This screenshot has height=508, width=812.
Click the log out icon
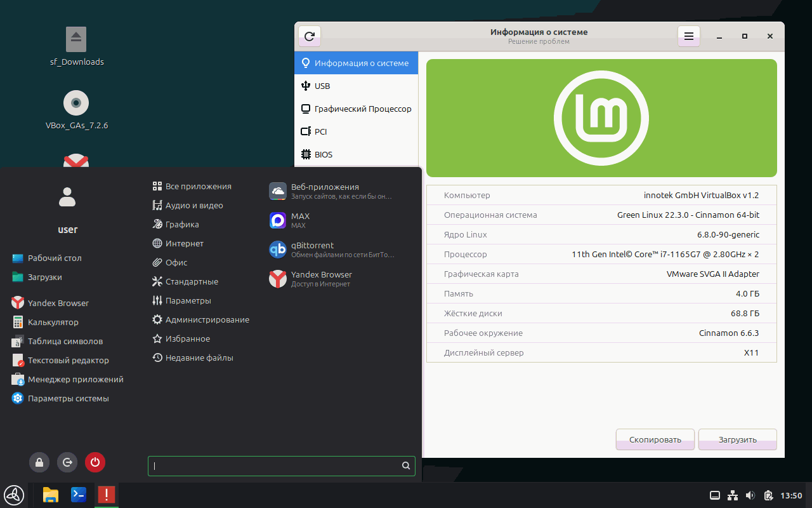coord(67,462)
